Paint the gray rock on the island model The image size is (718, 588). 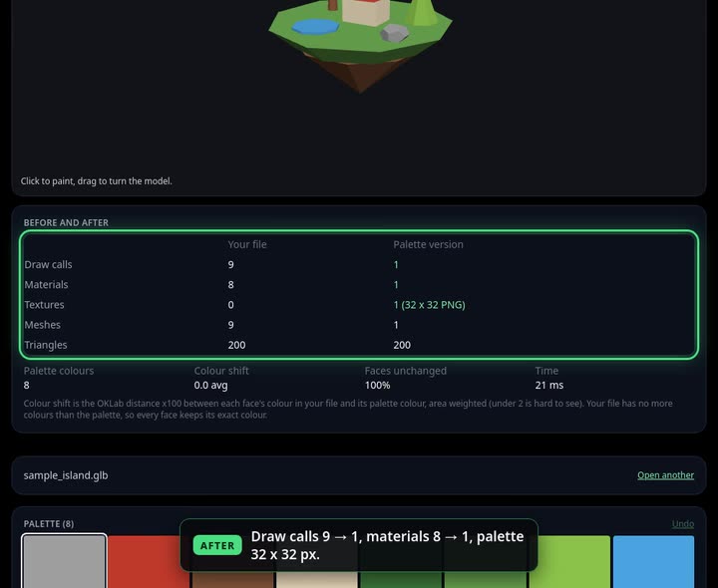pos(394,33)
